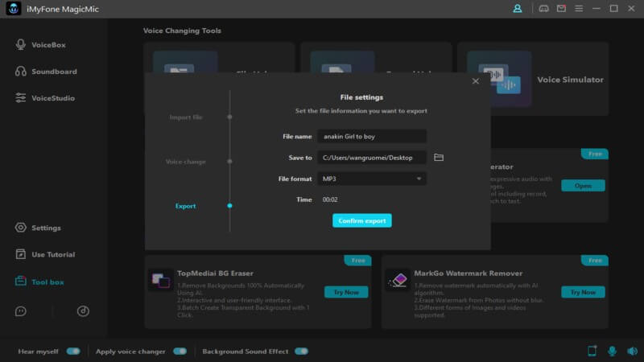
Task: Open the hamburger menu icon
Action: click(x=579, y=9)
